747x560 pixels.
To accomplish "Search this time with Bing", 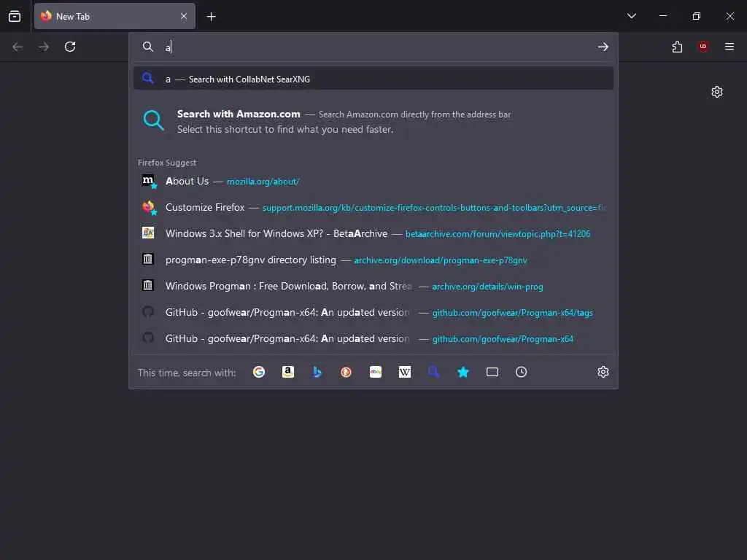I will coord(317,372).
